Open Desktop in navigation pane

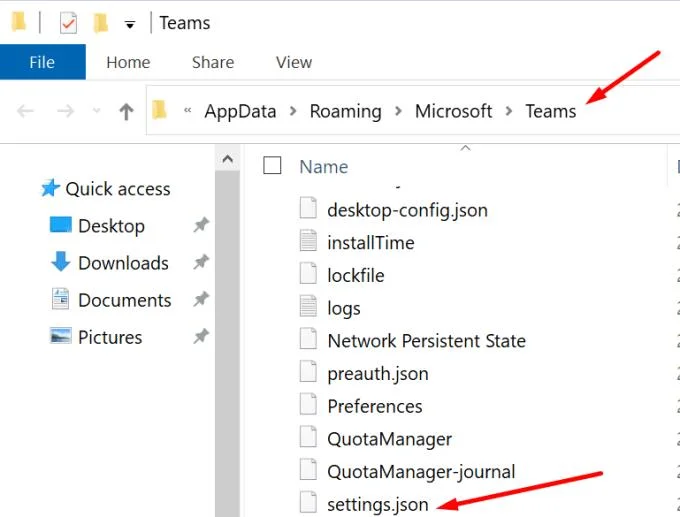111,226
